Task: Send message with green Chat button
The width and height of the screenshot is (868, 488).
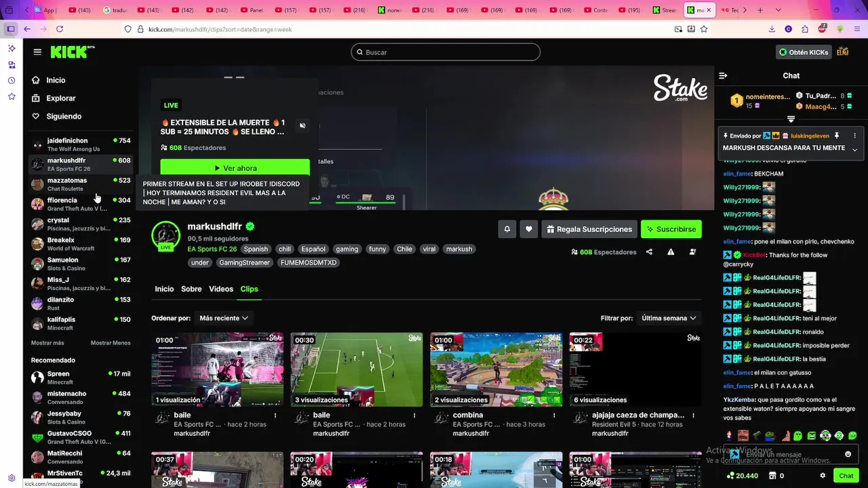Action: (846, 476)
